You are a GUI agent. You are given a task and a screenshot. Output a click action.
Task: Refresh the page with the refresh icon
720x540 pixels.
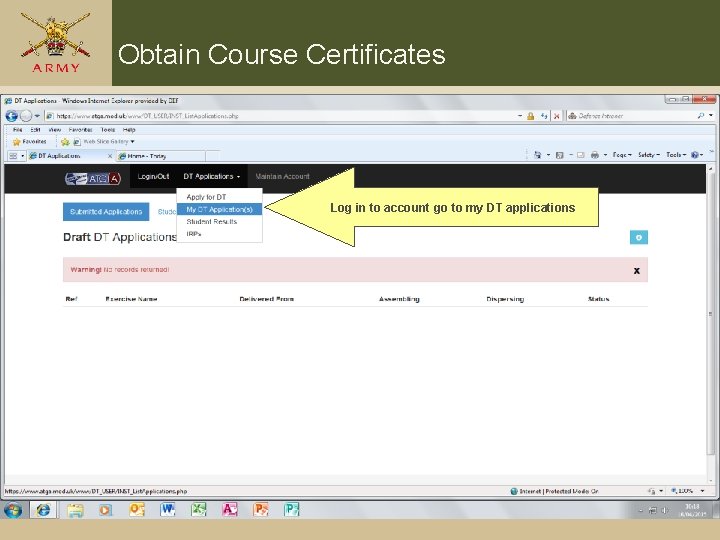coord(544,116)
